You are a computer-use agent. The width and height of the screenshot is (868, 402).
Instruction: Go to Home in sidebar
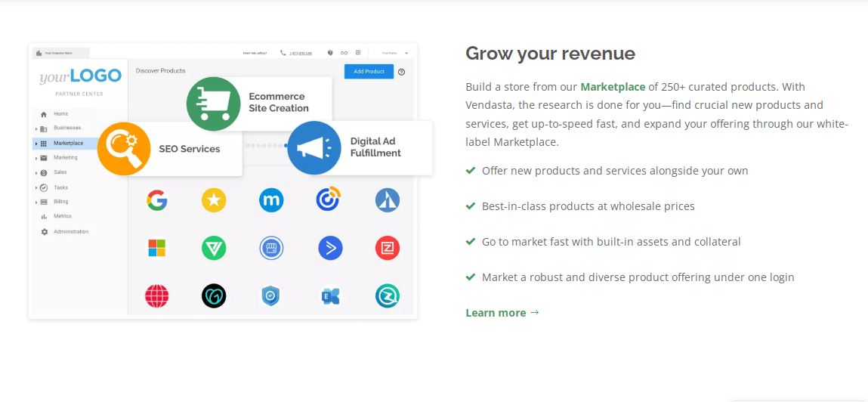pyautogui.click(x=61, y=114)
